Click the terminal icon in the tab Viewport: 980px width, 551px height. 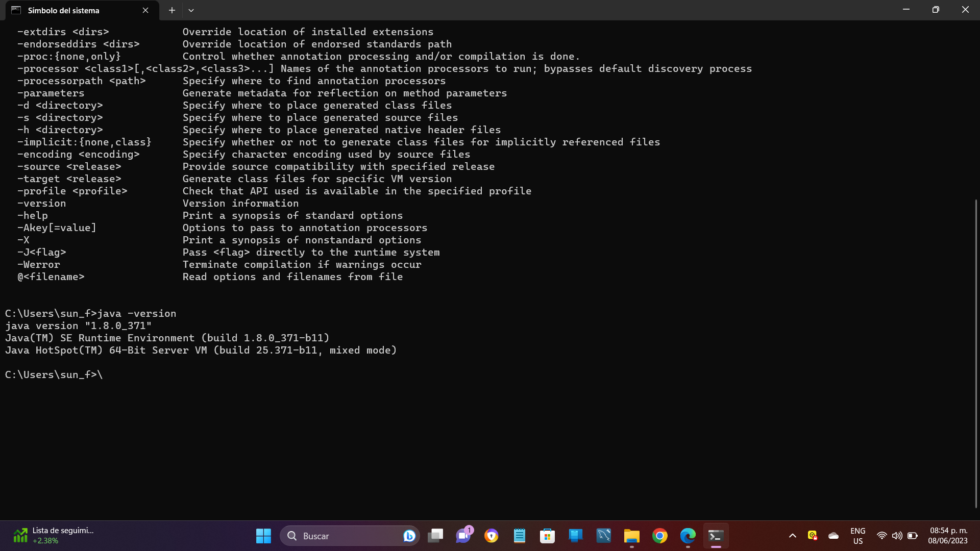pos(16,10)
